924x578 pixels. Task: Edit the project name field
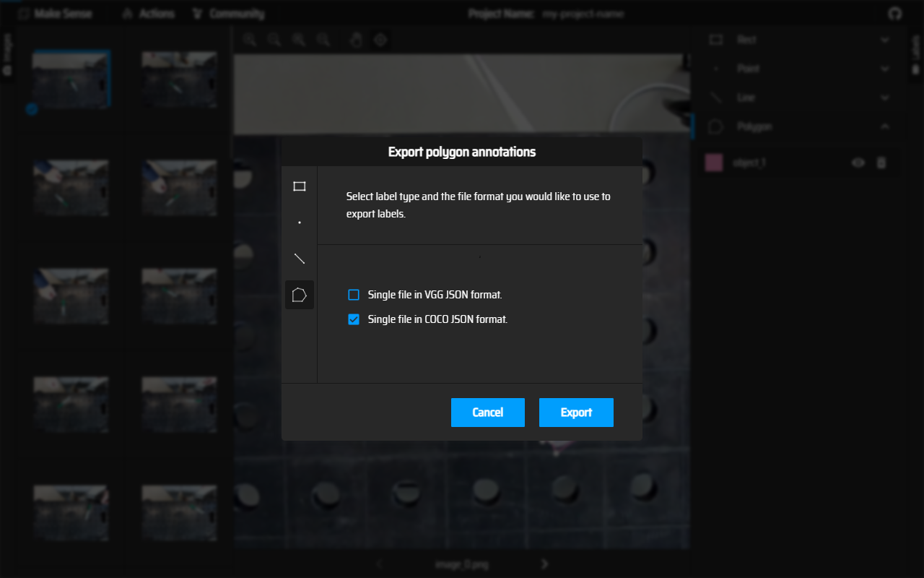[x=583, y=14]
